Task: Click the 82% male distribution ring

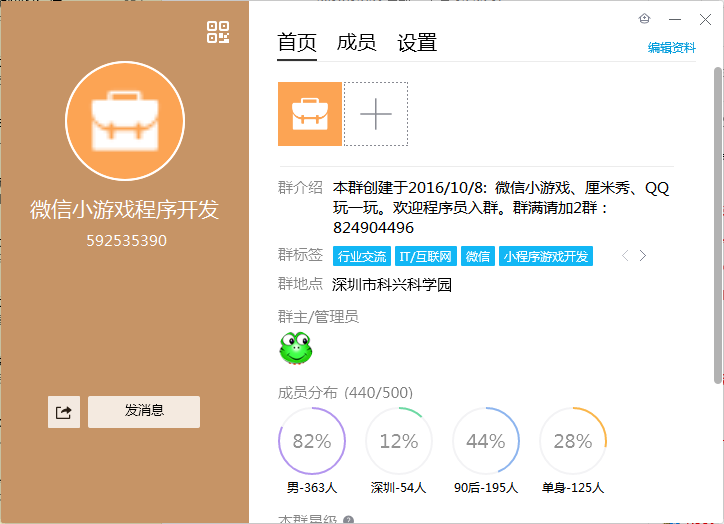Action: click(x=312, y=441)
